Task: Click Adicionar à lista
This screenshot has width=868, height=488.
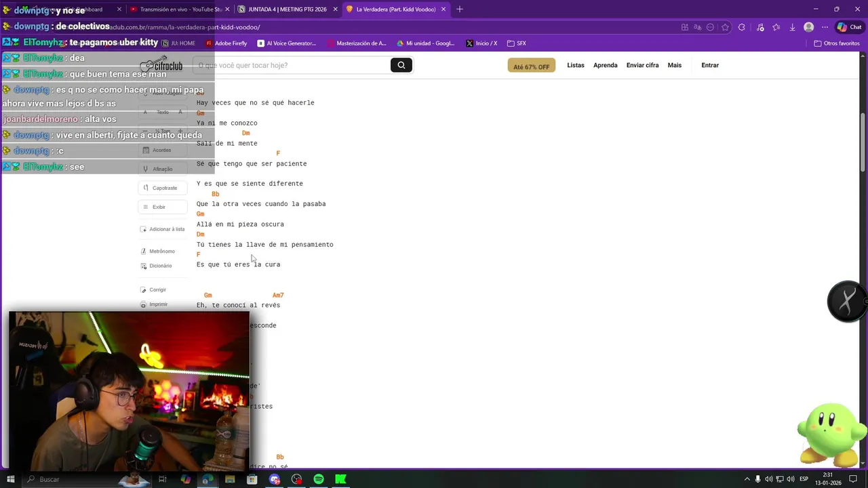Action: 163,229
